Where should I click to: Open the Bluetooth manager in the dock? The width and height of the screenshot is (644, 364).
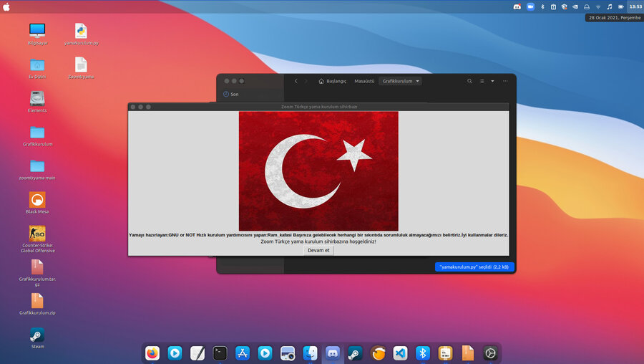pyautogui.click(x=423, y=353)
